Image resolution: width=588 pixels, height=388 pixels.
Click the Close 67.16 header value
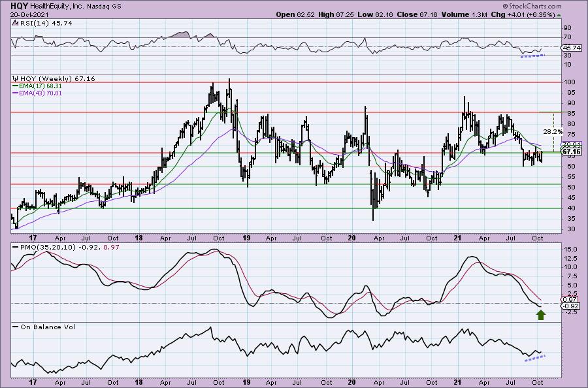click(416, 14)
